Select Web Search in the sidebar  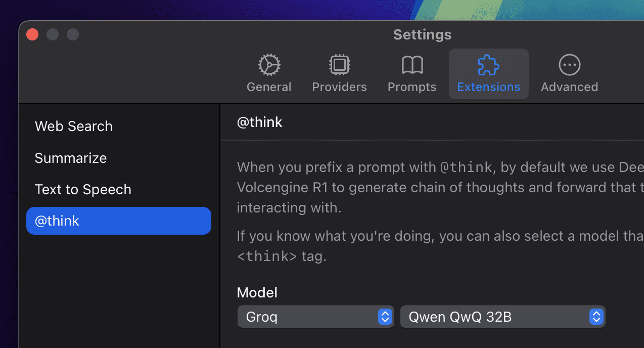(x=74, y=126)
